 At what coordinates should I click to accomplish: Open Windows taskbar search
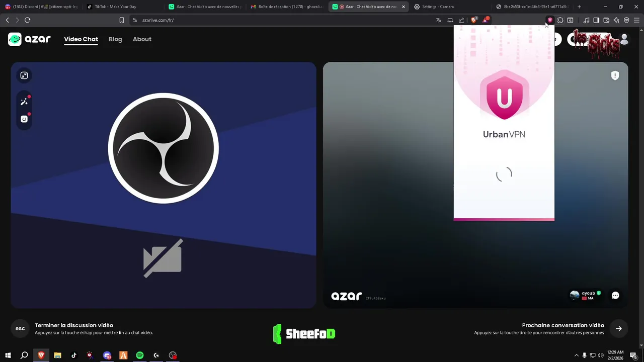[x=24, y=355]
